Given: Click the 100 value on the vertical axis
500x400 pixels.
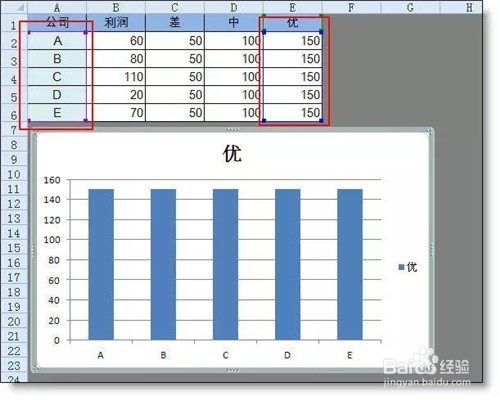Looking at the screenshot, I should tap(52, 240).
